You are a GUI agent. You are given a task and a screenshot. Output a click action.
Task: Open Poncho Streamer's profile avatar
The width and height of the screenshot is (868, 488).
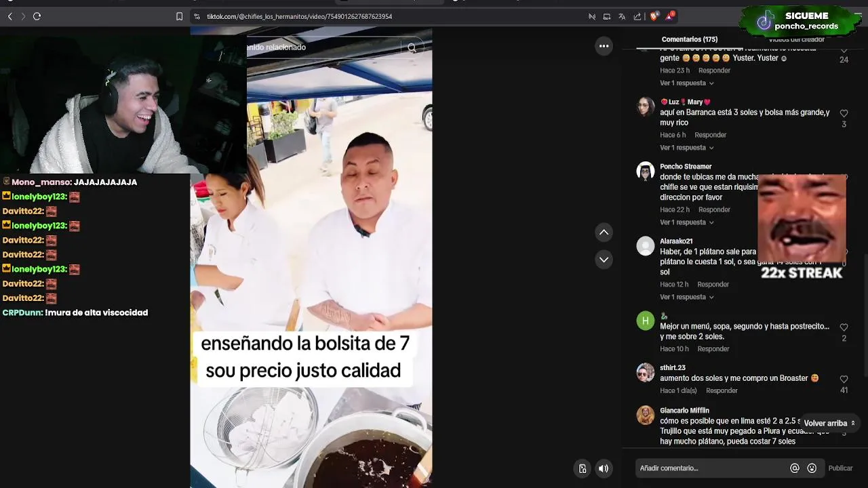coord(646,171)
